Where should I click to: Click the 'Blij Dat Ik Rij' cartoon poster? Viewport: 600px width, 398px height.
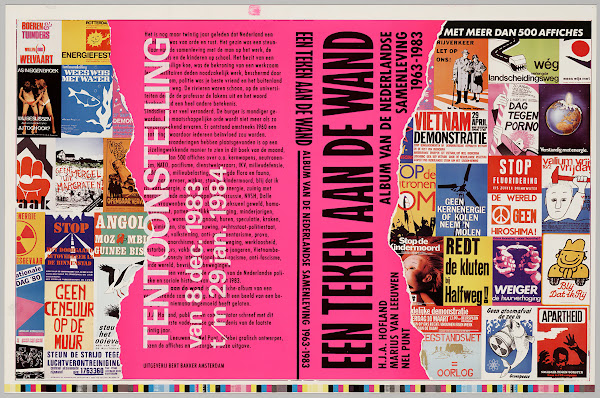(567, 269)
